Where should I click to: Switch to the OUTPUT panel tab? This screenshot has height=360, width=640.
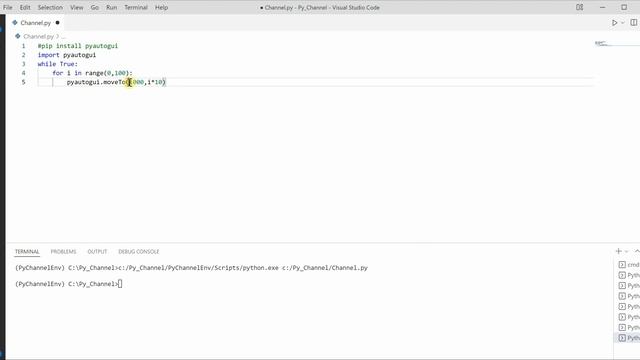(x=97, y=251)
